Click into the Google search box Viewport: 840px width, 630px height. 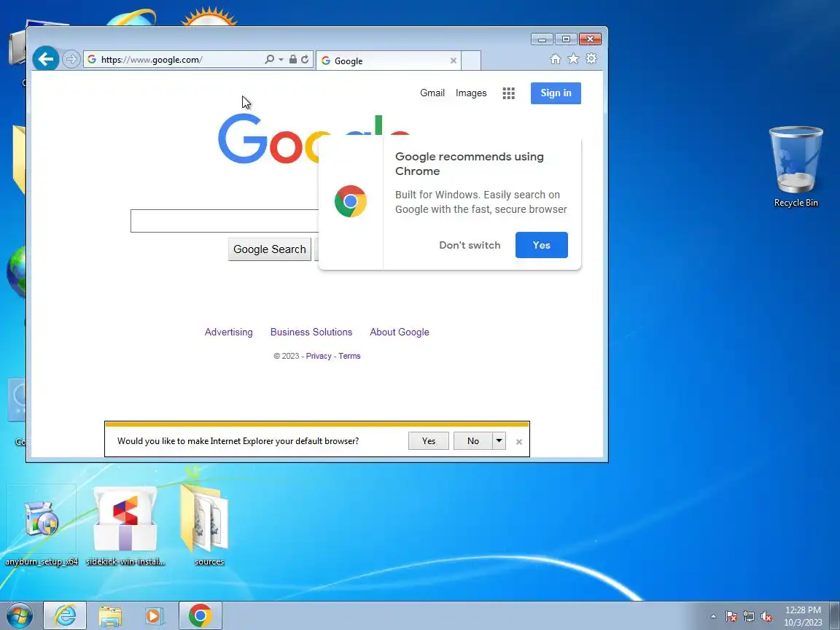tap(225, 221)
